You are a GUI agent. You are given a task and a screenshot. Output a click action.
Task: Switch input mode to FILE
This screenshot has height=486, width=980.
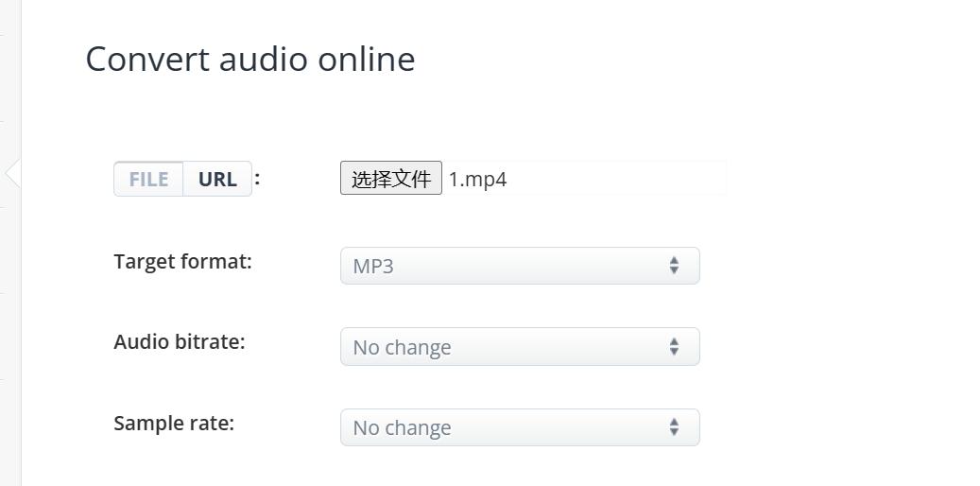tap(148, 179)
